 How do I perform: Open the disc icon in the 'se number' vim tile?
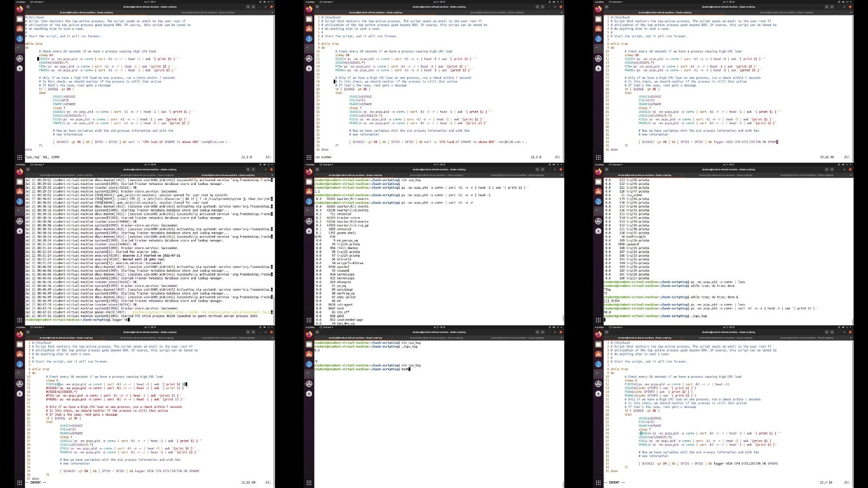tap(309, 68)
